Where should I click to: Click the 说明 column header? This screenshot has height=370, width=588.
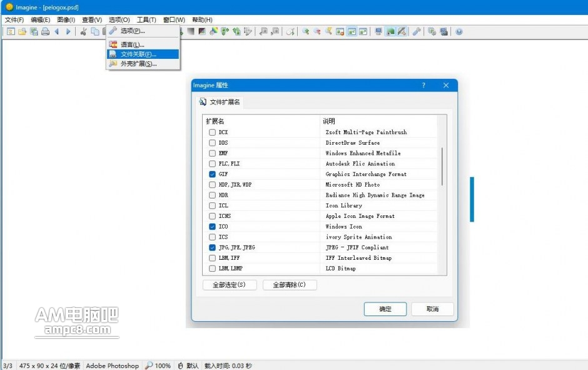coord(329,121)
